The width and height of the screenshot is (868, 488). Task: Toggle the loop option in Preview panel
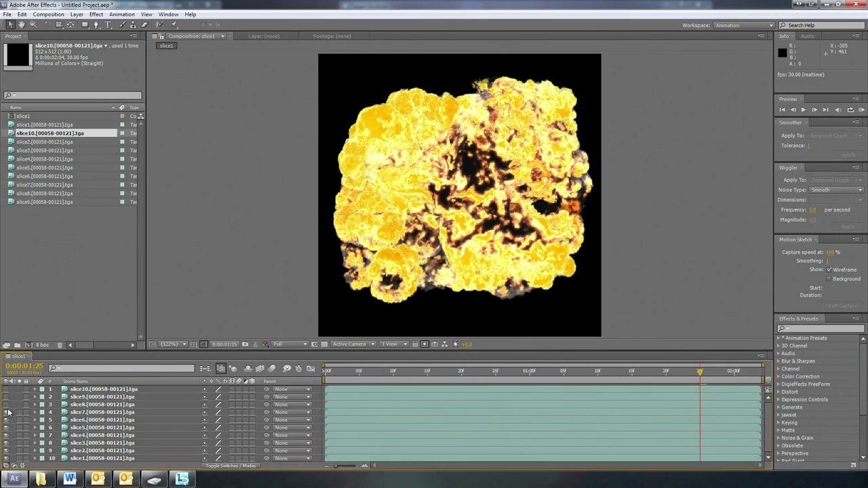coord(850,110)
